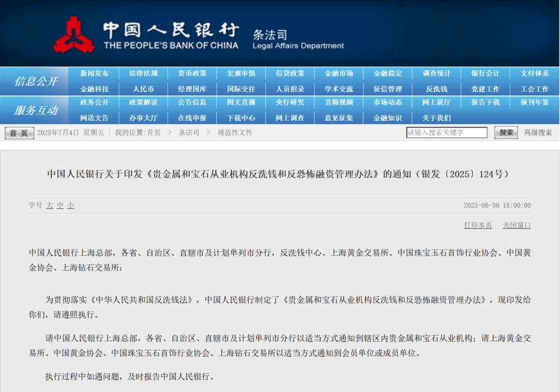The height and width of the screenshot is (392, 560).
Task: Open 关于我们 page
Action: [437, 118]
